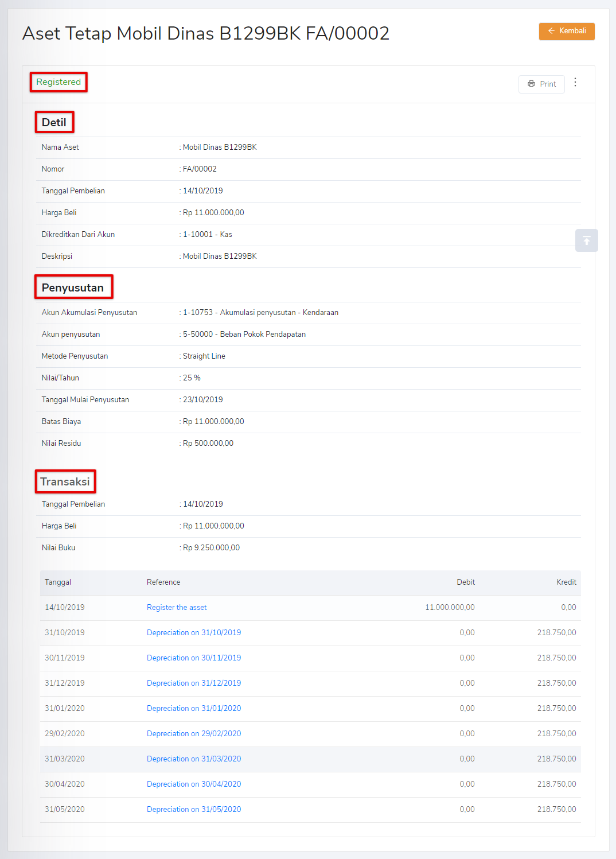Image resolution: width=616 pixels, height=859 pixels.
Task: Open Depreciation on 30/11/2019 entry
Action: coord(193,658)
